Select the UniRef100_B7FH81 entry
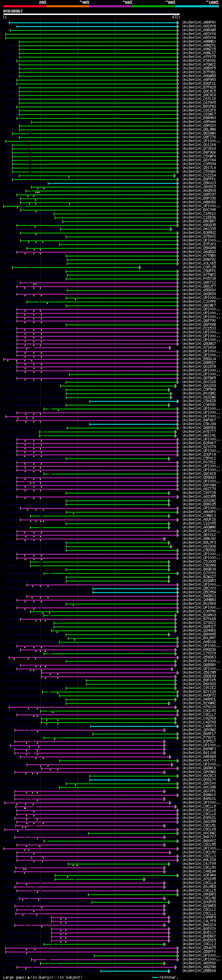Screen dimensions: 222x980 [199, 72]
